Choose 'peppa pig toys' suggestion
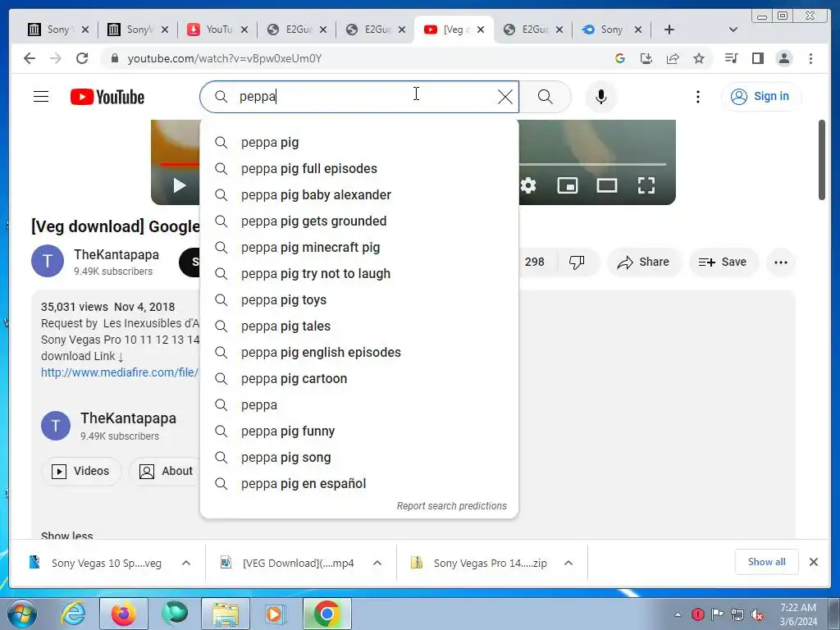The width and height of the screenshot is (840, 630). pos(359,300)
